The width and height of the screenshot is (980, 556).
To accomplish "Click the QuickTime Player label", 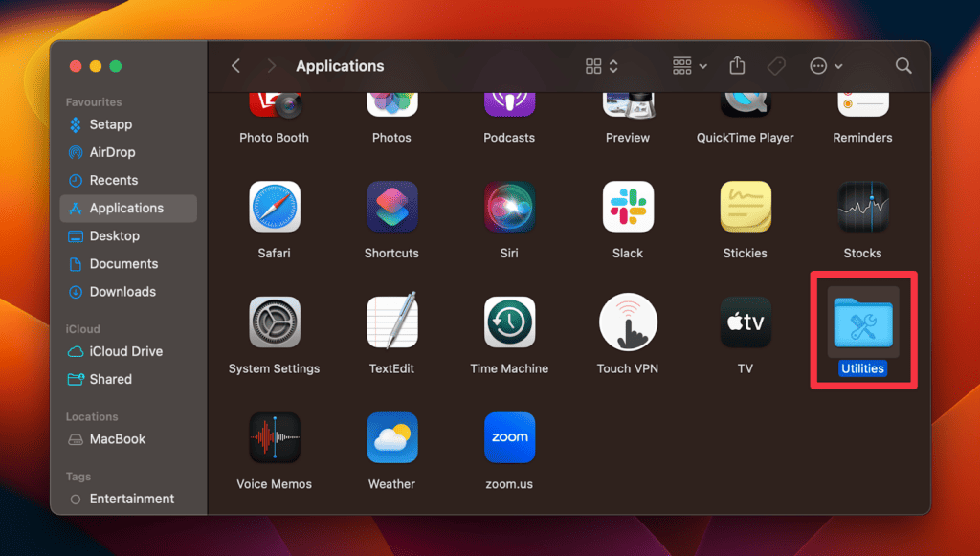I will 745,138.
